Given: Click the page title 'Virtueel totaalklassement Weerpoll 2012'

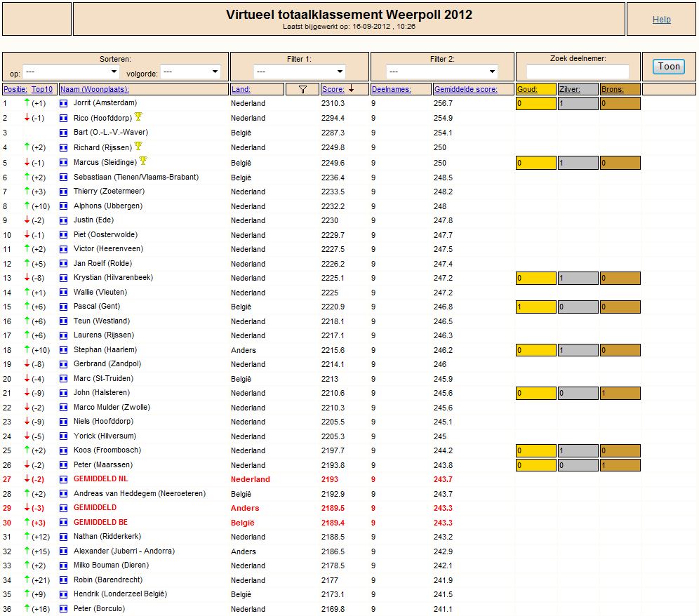Looking at the screenshot, I should tap(349, 15).
